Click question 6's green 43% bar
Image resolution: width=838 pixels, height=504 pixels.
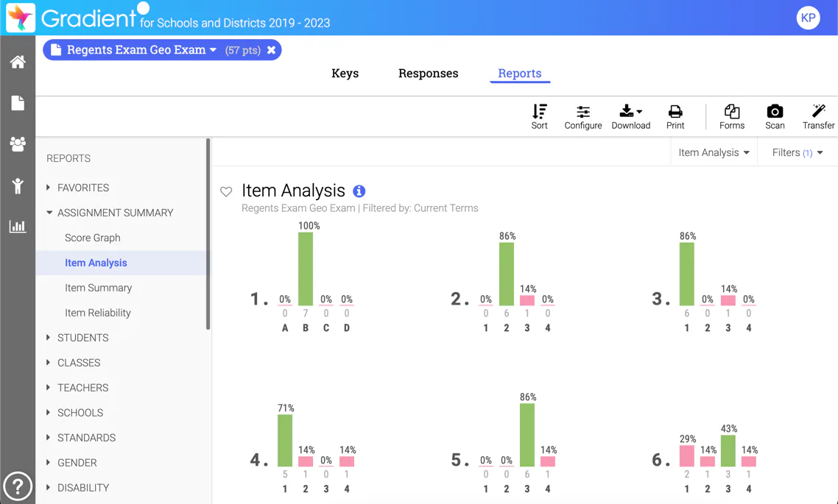coord(728,450)
